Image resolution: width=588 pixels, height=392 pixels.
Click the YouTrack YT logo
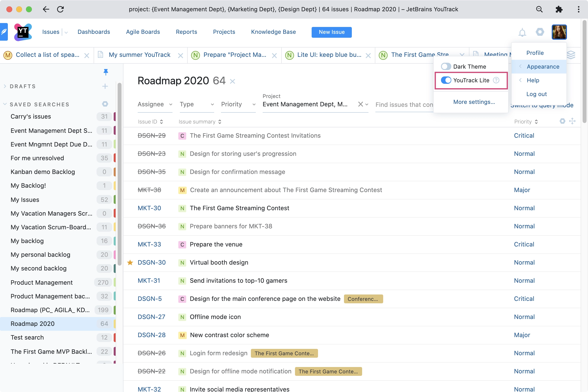pos(23,32)
